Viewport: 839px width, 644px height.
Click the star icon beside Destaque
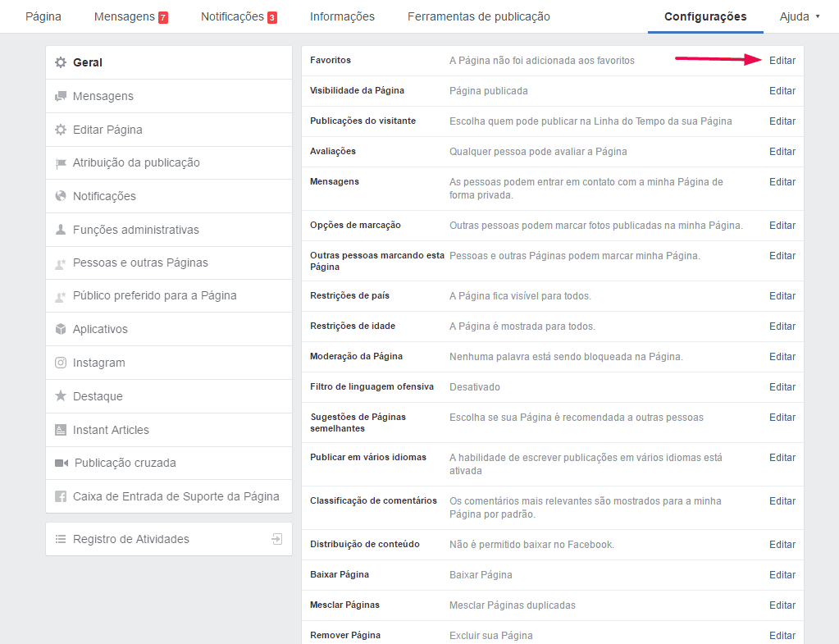pyautogui.click(x=61, y=396)
